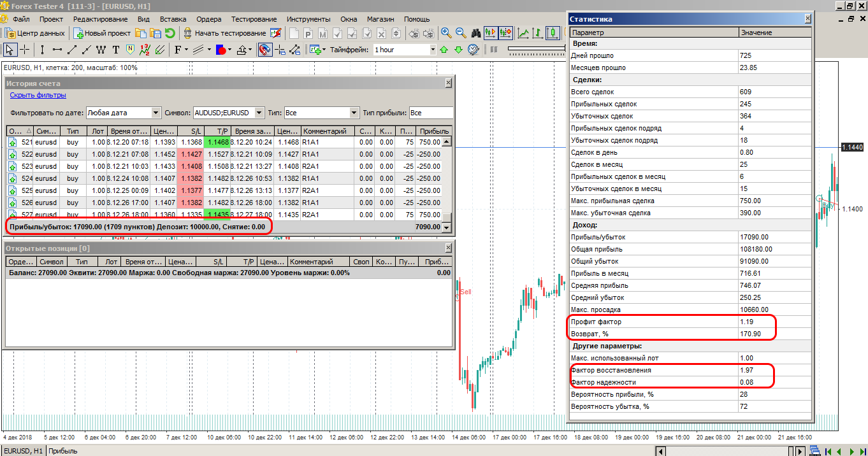
Task: Enable candlestick chart mode
Action: [551, 32]
